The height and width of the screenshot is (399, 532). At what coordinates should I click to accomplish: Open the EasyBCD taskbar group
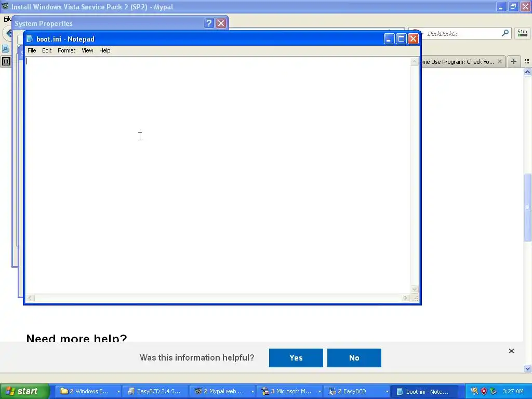[356, 391]
